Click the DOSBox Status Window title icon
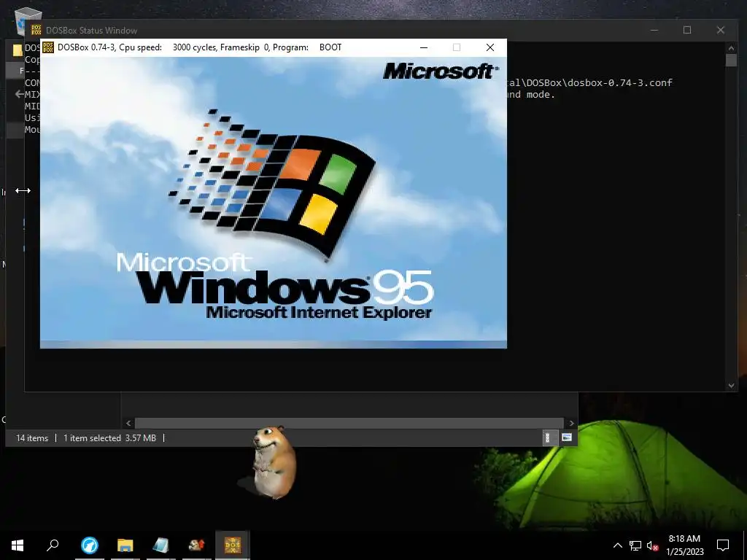This screenshot has width=747, height=560. click(36, 30)
